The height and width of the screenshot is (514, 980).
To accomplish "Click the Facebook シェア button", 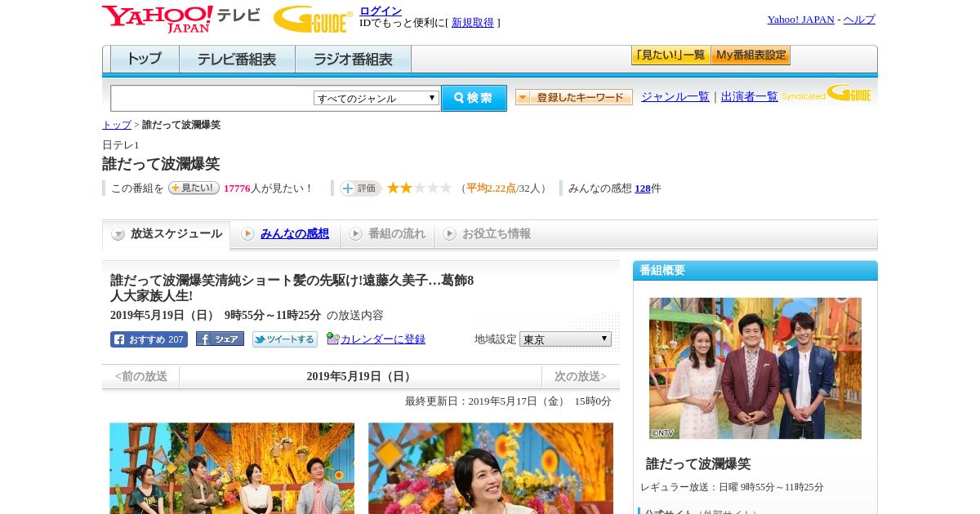I will [x=220, y=339].
